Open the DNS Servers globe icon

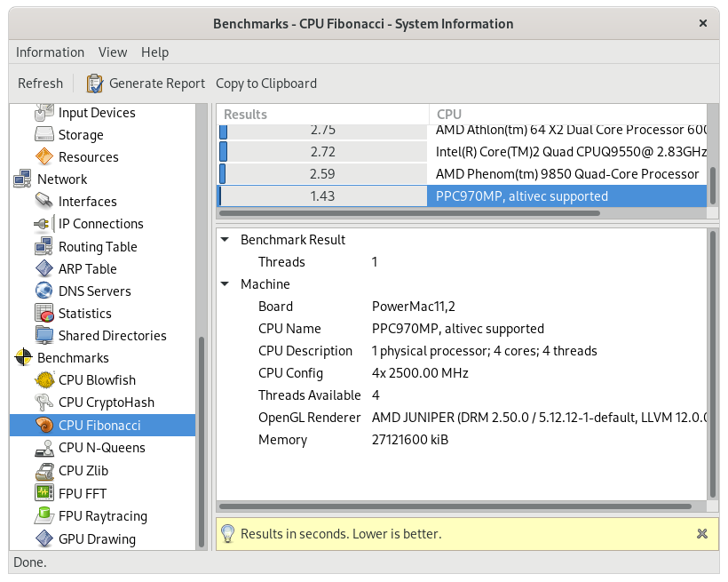coord(44,291)
